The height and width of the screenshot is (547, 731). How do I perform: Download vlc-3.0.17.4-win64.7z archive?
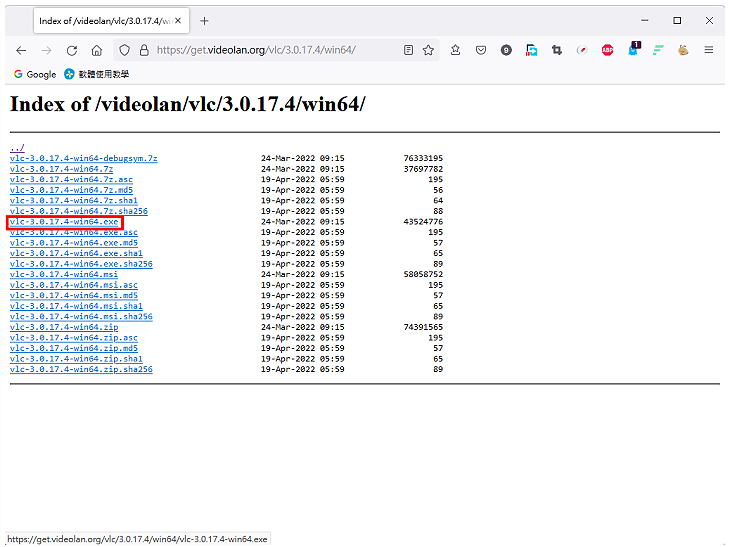pyautogui.click(x=61, y=169)
